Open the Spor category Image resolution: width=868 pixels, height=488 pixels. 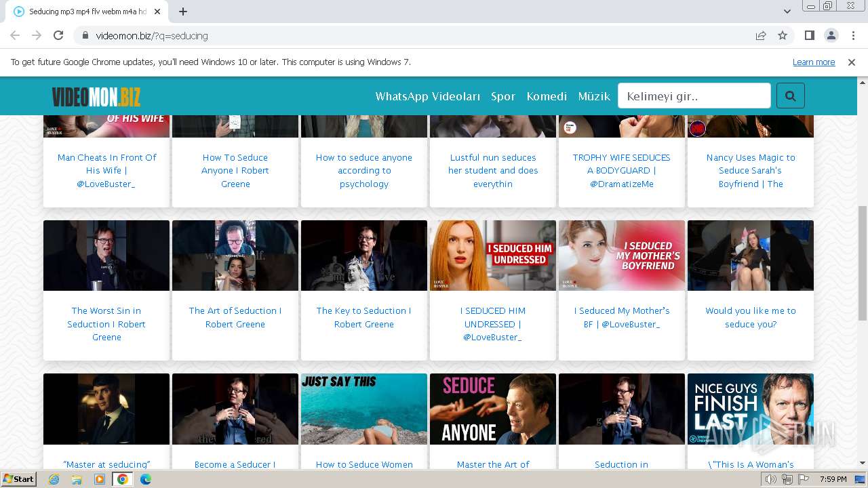click(503, 96)
